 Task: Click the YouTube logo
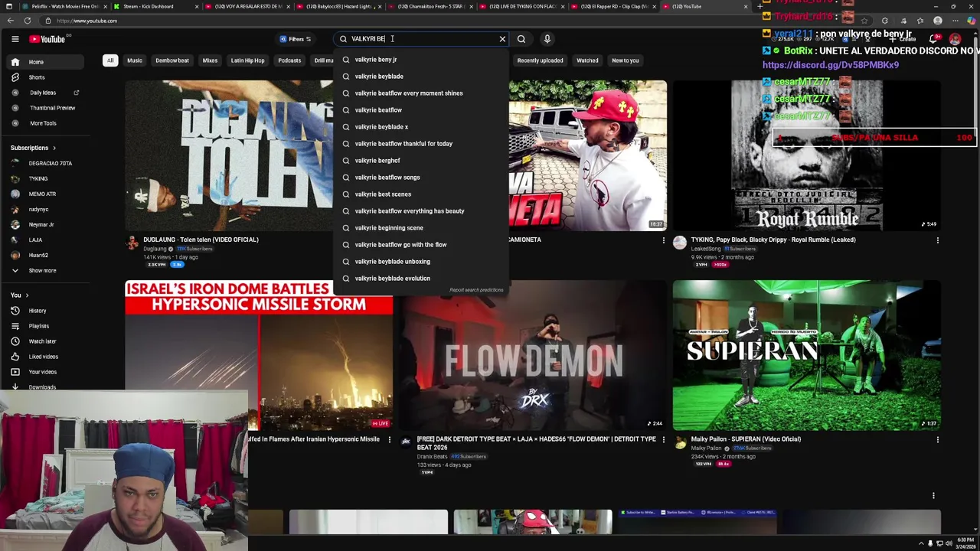tap(47, 39)
